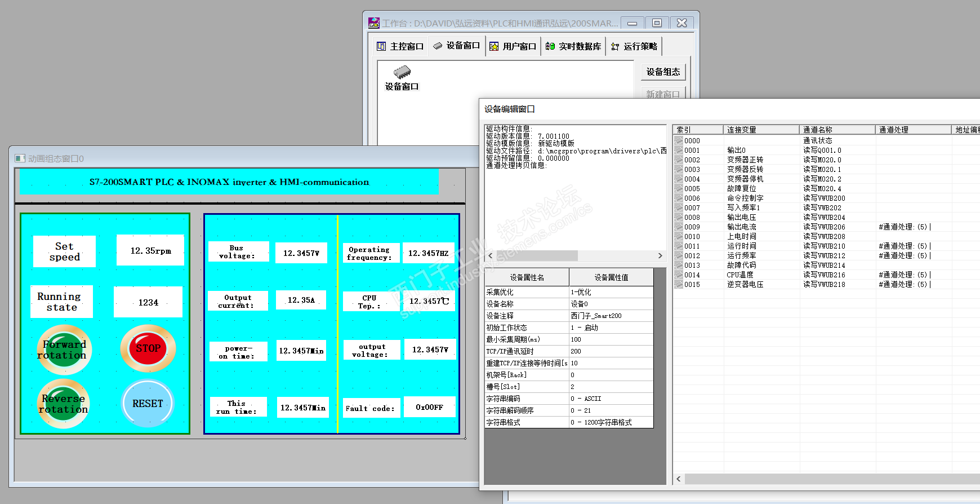The image size is (980, 504).
Task: Open the 用户窗口 tab
Action: coord(513,46)
